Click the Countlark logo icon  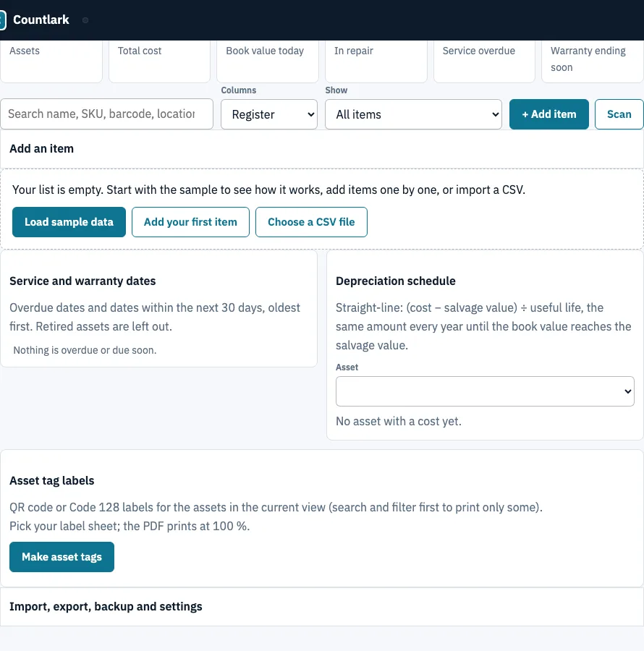pyautogui.click(x=2, y=20)
